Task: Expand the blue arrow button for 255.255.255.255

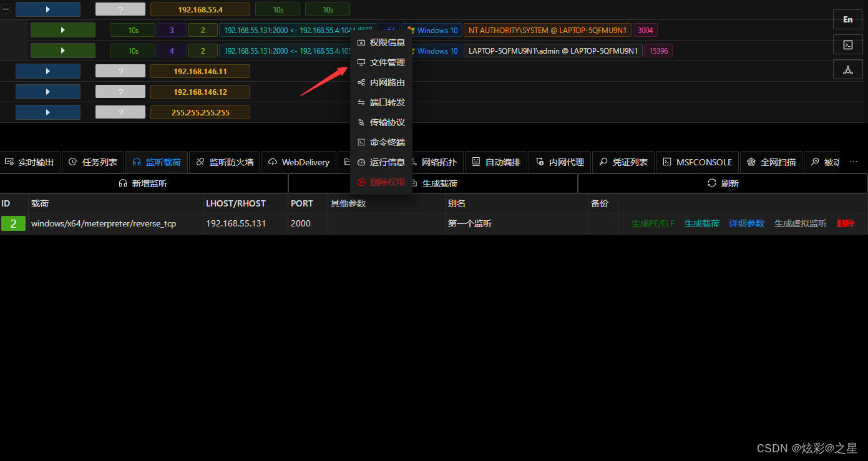Action: coord(48,112)
